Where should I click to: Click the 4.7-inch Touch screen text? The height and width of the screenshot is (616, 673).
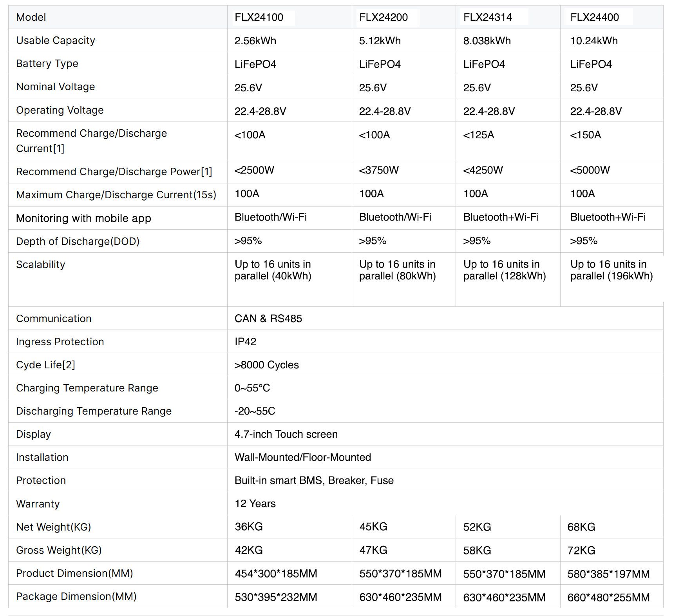click(286, 434)
